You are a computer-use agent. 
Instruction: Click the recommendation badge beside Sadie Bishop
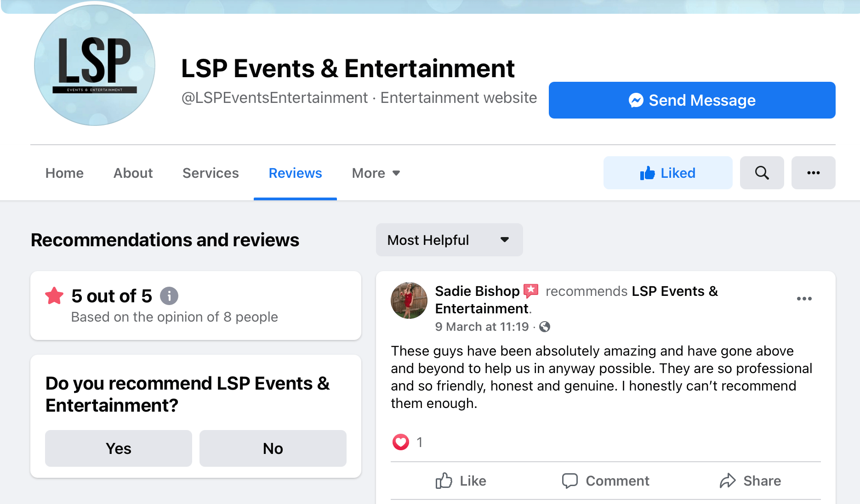(x=531, y=290)
